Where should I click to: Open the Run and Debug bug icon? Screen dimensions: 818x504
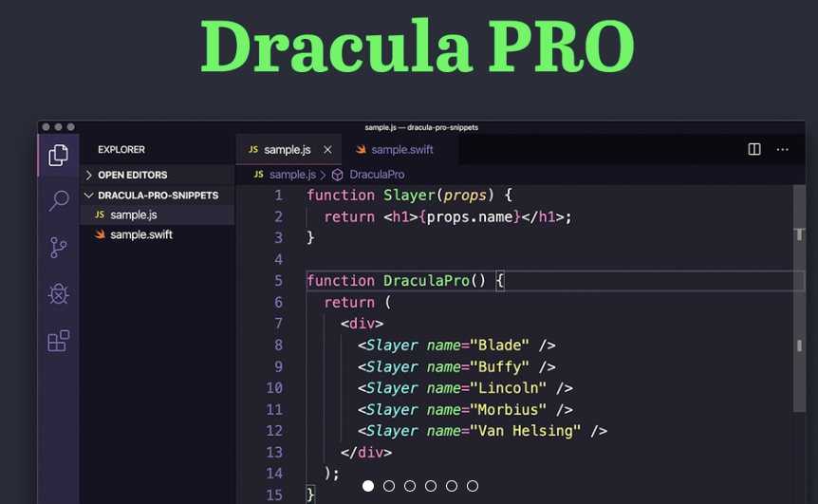59,294
